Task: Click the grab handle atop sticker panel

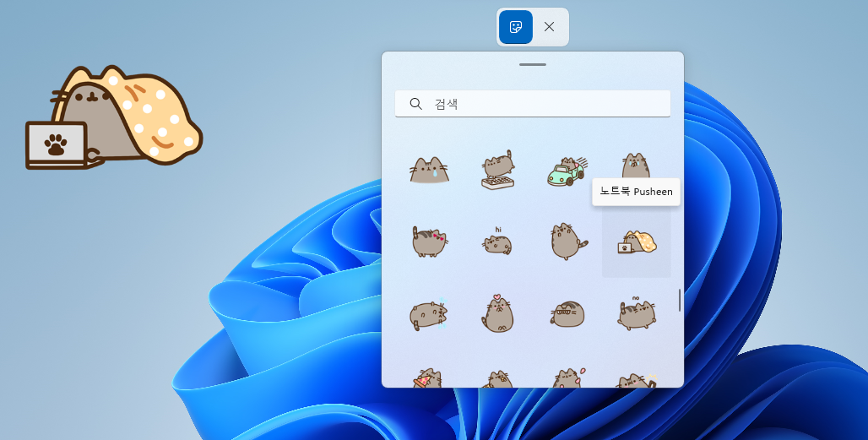Action: coord(533,65)
